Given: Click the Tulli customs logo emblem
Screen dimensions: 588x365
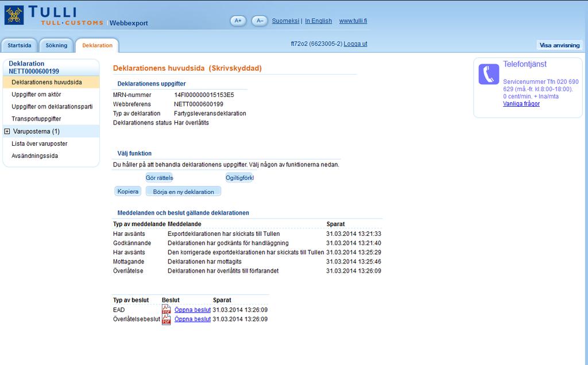Looking at the screenshot, I should pyautogui.click(x=14, y=15).
